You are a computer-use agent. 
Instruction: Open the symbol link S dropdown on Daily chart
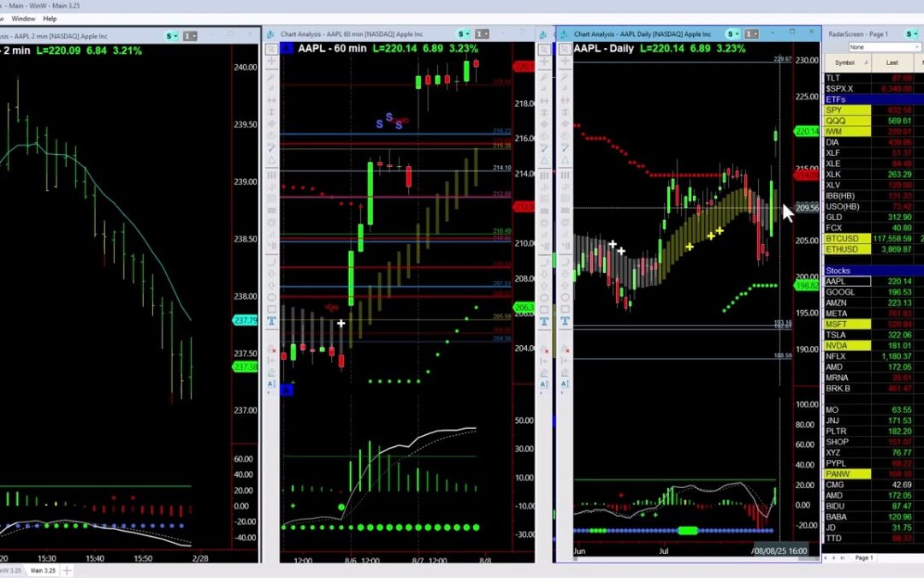pos(733,34)
